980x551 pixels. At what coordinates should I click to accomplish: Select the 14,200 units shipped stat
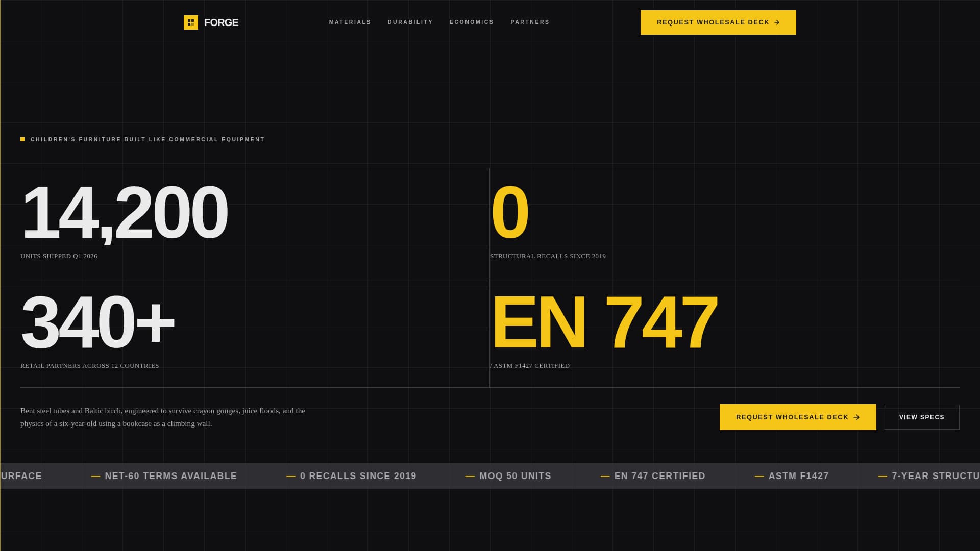click(124, 212)
